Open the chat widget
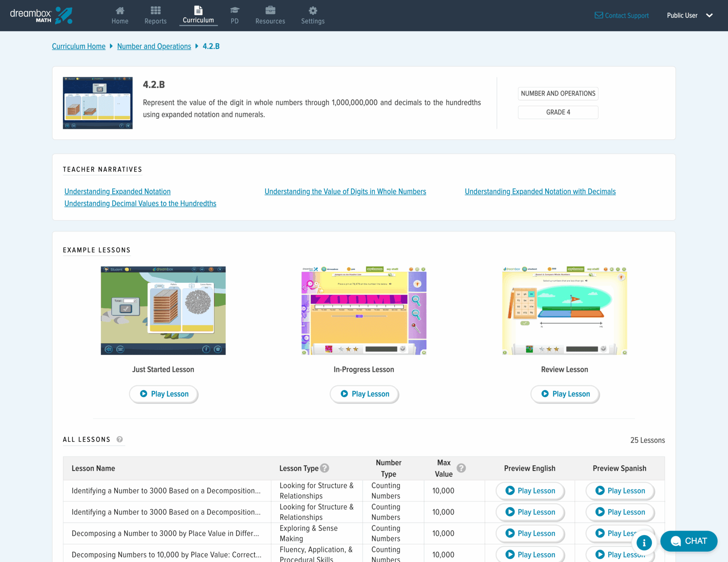728x562 pixels. (x=689, y=541)
